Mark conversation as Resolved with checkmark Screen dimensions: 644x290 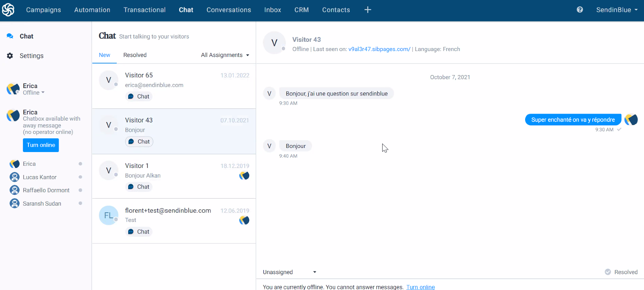coord(621,272)
